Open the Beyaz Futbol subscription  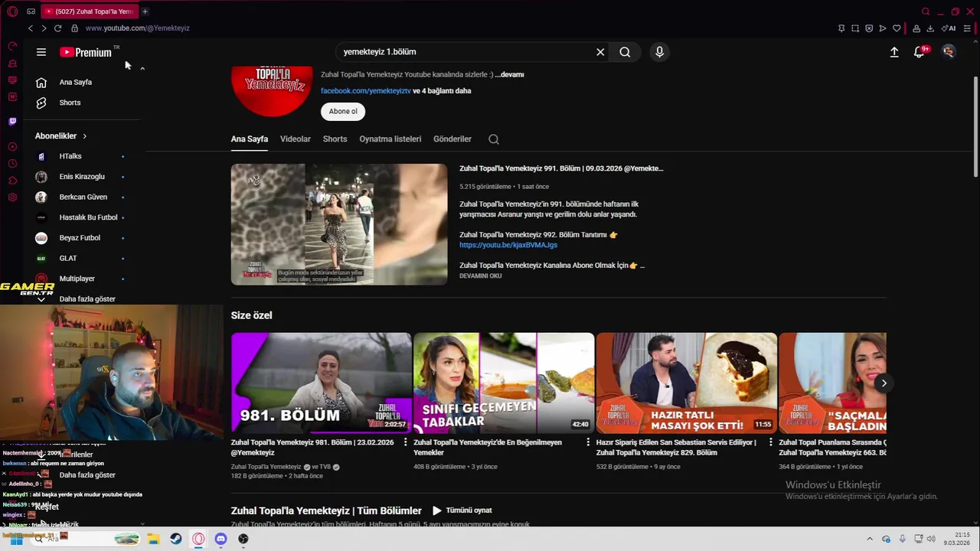[80, 238]
